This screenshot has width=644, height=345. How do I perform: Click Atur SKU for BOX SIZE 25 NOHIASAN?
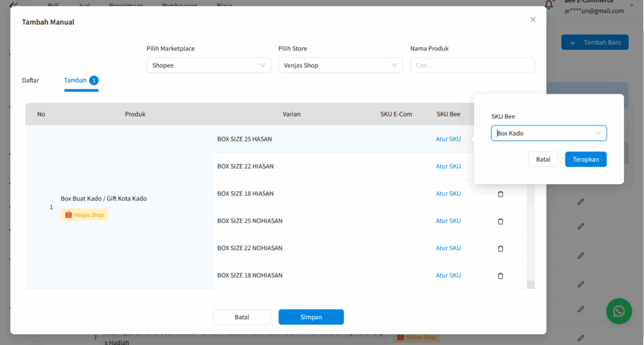click(x=448, y=221)
